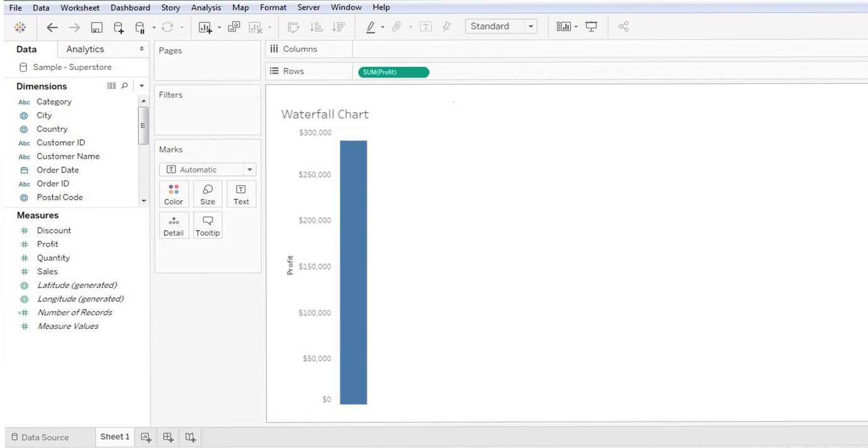Toggle the highlight pen in the toolbar
This screenshot has height=448, width=868.
371,26
